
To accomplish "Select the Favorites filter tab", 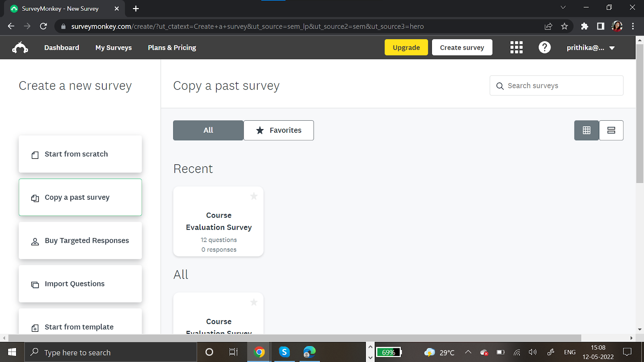I will pyautogui.click(x=279, y=130).
